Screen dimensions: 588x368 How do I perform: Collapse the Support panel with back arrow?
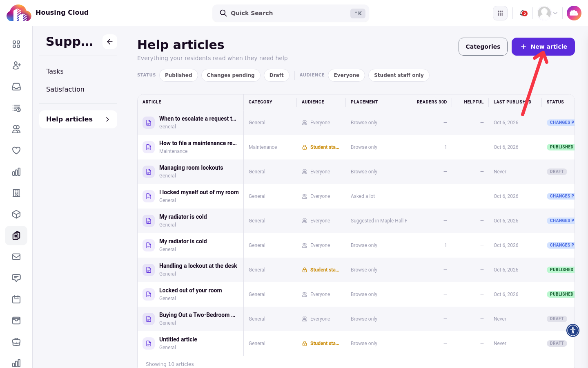click(110, 42)
